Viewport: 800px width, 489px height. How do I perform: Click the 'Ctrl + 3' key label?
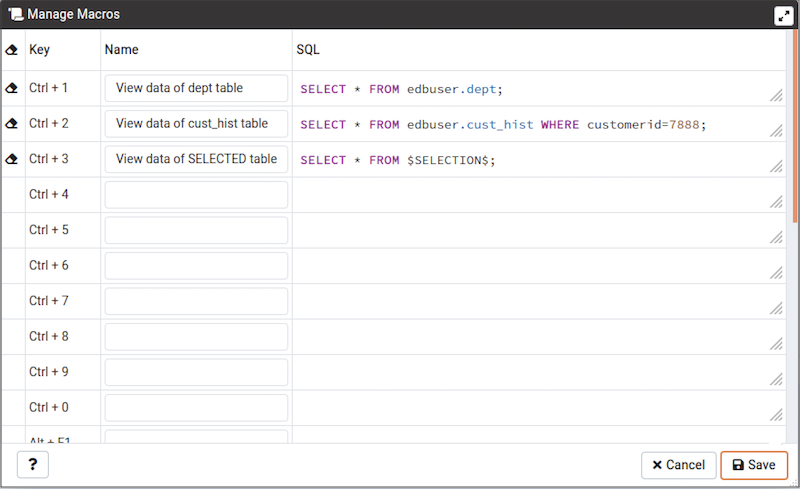tap(48, 159)
